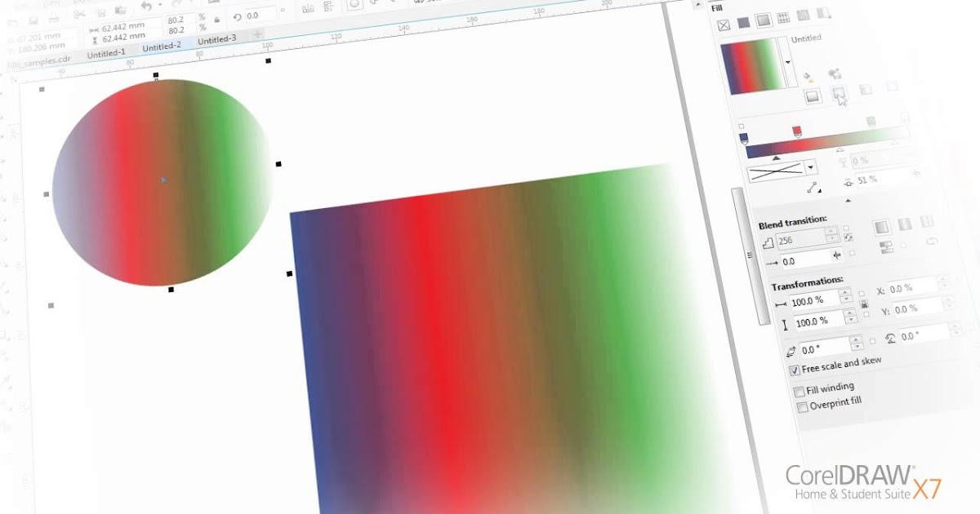Select the Fountain fill icon

point(763,20)
